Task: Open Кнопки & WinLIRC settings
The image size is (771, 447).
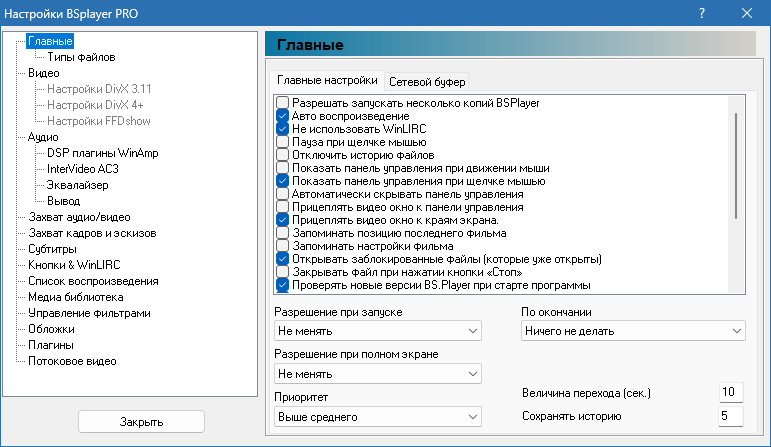Action: tap(74, 265)
